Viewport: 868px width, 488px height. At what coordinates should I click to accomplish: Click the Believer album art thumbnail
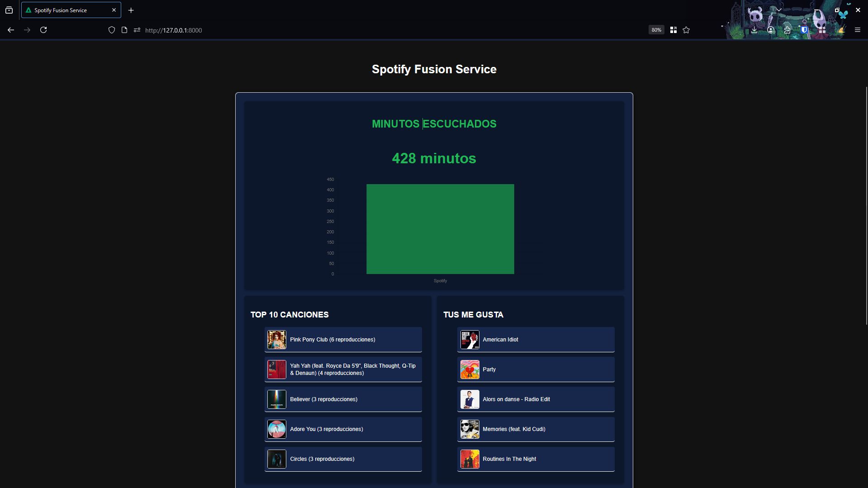pos(276,399)
